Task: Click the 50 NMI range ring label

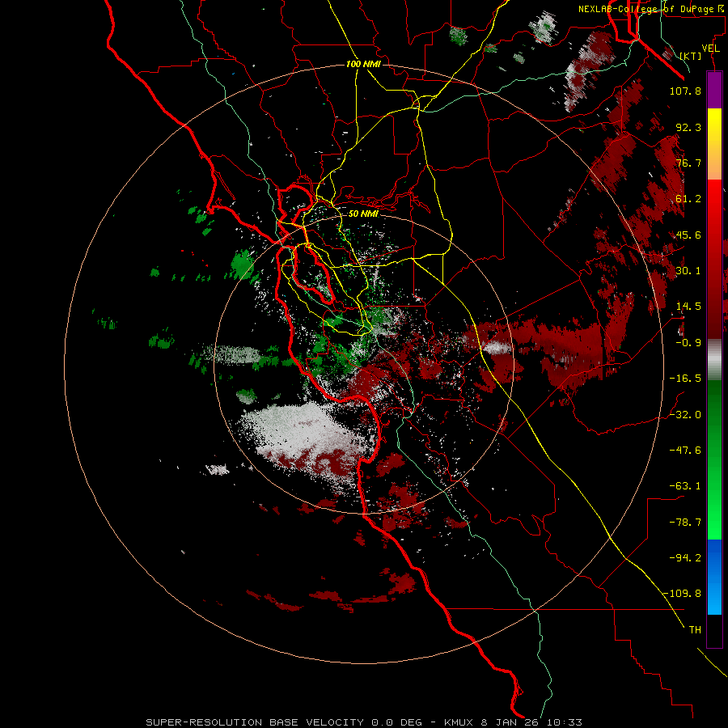Action: pyautogui.click(x=363, y=214)
